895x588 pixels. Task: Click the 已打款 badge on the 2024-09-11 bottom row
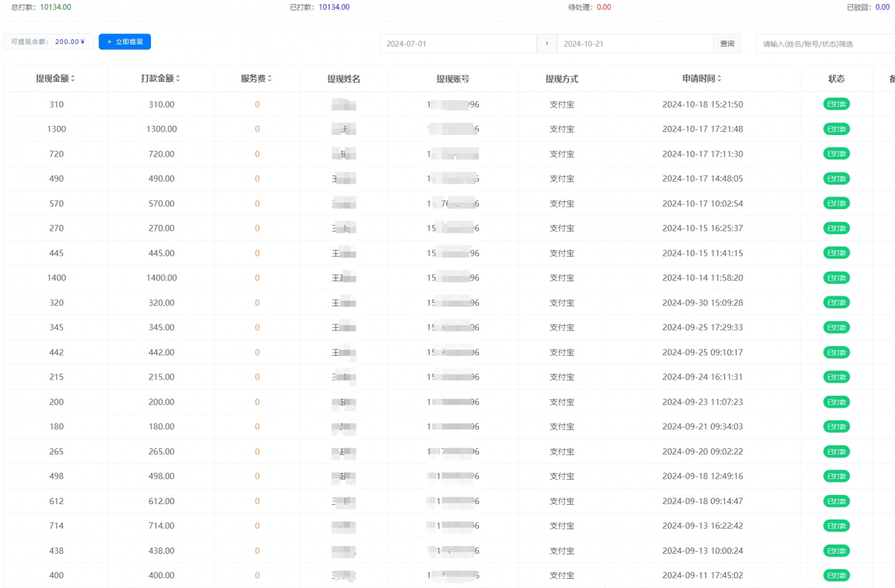836,575
